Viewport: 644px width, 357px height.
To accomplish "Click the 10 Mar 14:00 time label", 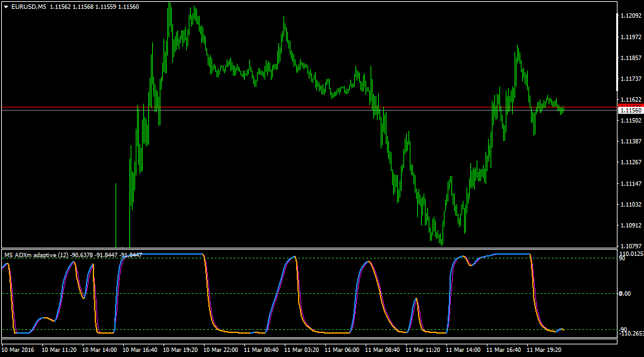I will (x=99, y=350).
